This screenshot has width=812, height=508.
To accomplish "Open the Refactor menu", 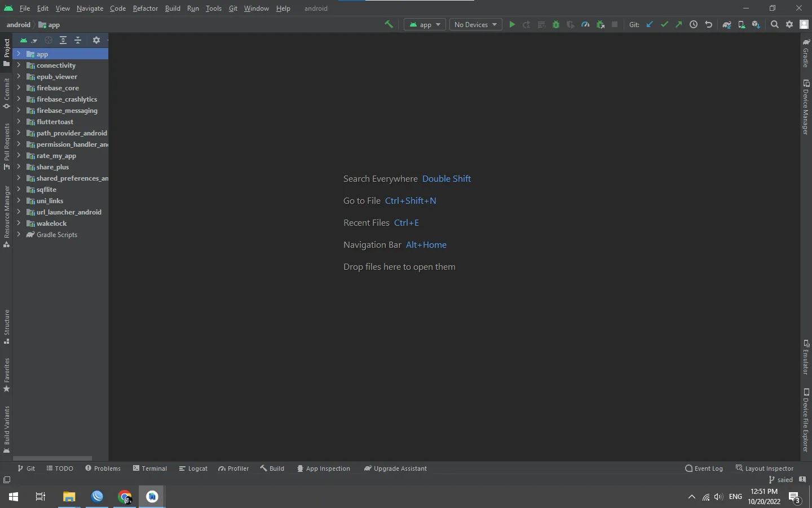I will tap(145, 8).
